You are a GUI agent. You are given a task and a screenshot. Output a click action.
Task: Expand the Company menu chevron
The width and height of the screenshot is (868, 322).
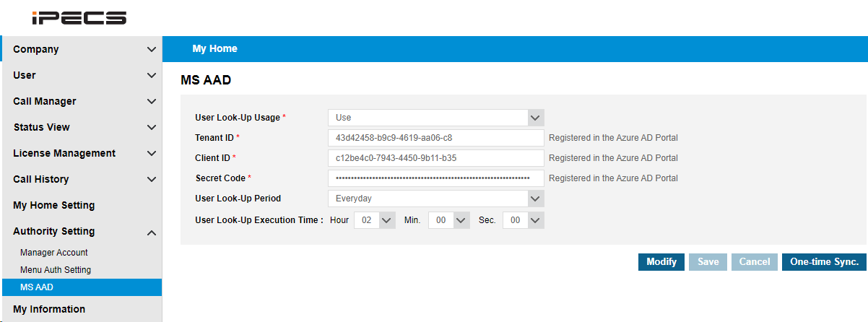[151, 50]
